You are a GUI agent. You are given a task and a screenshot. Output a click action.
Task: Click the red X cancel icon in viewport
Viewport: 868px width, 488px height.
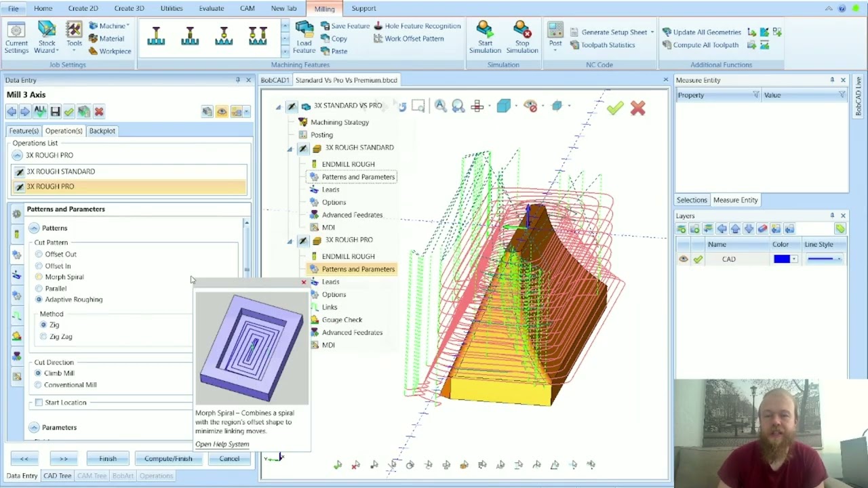637,108
